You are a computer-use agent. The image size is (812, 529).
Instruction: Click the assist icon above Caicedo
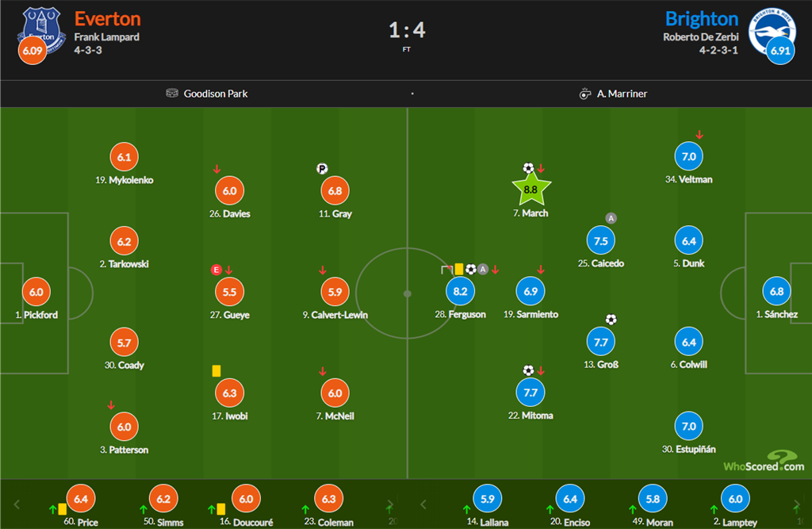pos(611,218)
